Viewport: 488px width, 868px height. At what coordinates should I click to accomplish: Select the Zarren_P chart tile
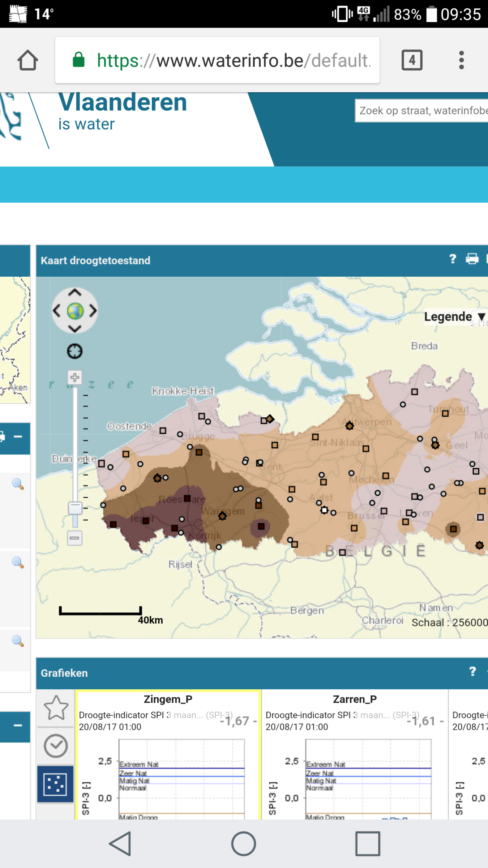pos(355,754)
